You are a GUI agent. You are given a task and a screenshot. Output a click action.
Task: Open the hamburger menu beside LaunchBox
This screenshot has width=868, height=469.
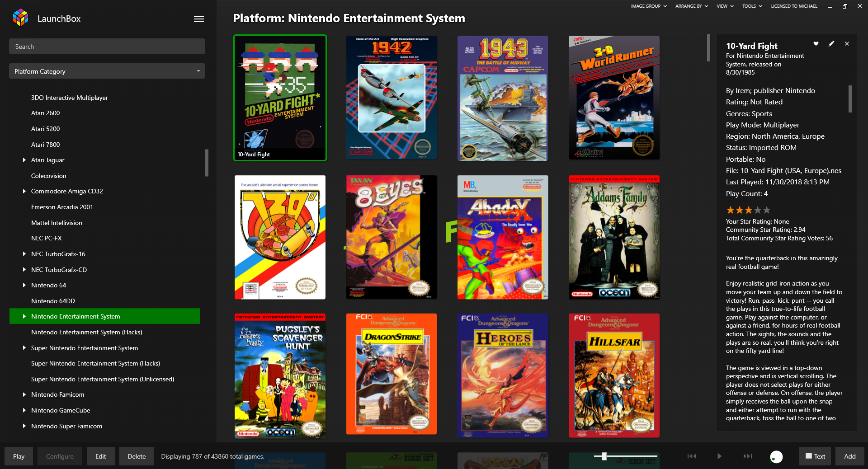click(x=199, y=19)
